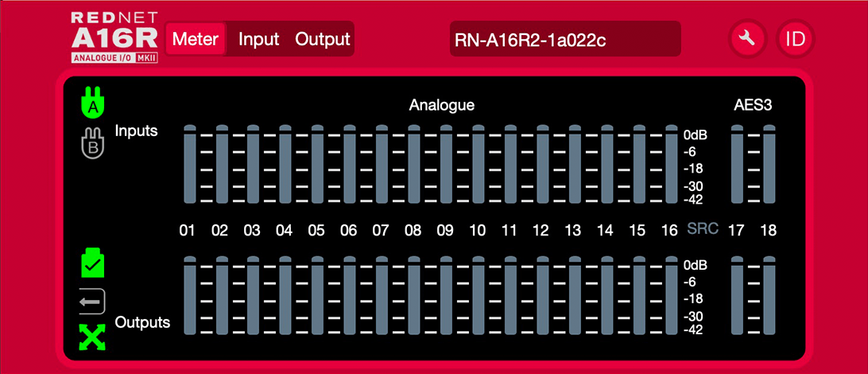The image size is (868, 374).
Task: Click channel number 05 label
Action: [x=316, y=231]
